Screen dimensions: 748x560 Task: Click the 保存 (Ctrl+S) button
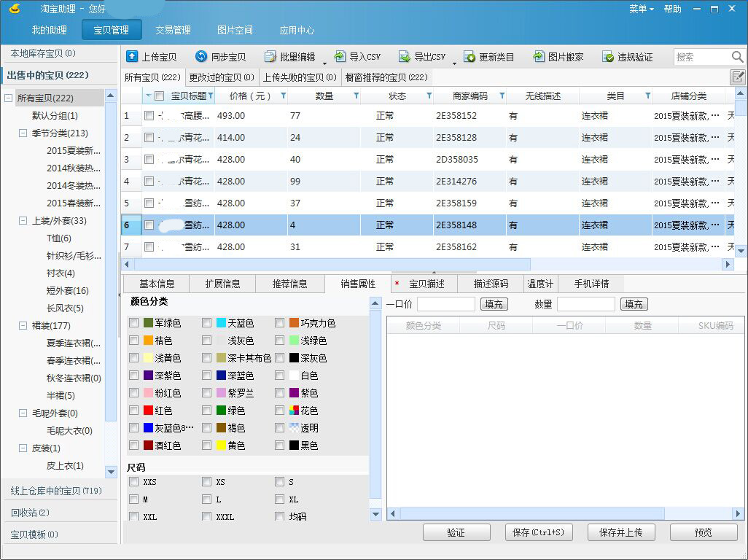pos(539,532)
